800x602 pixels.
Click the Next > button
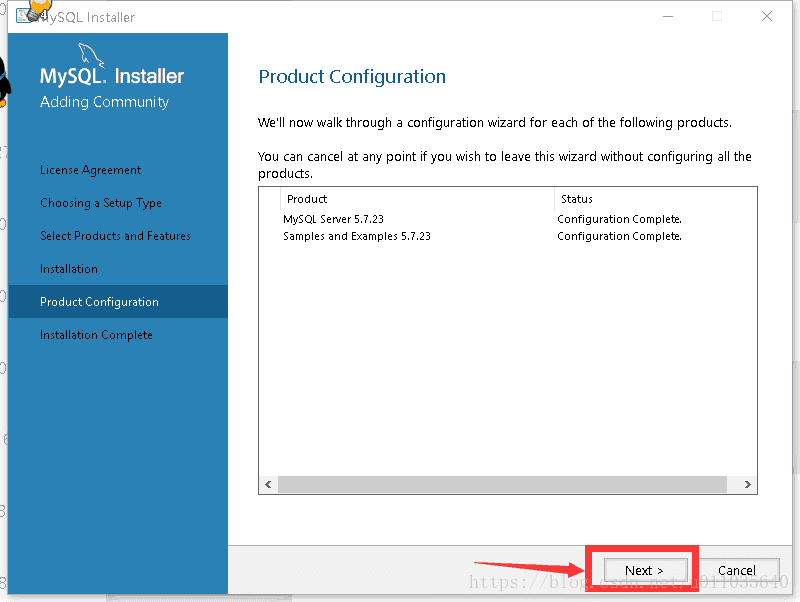645,570
